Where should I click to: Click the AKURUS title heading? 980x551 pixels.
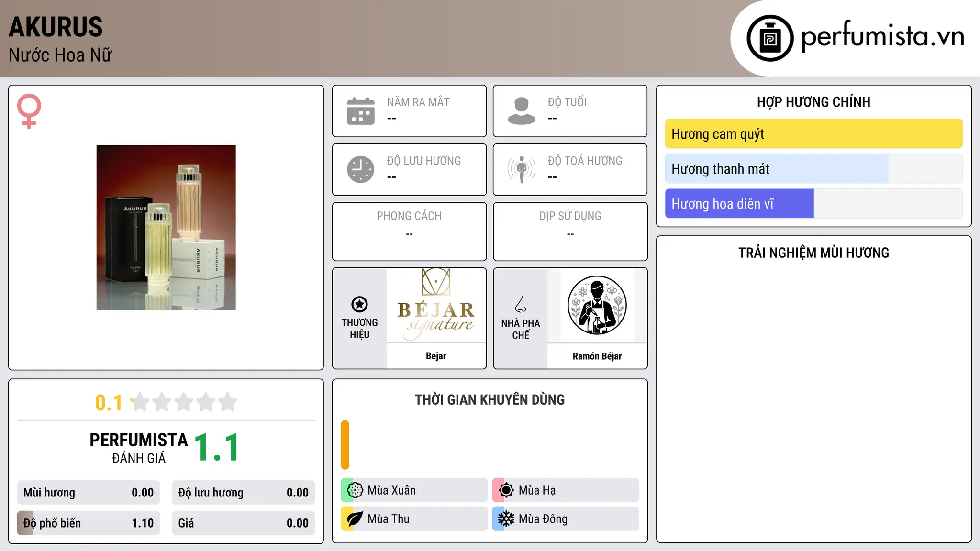[x=56, y=27]
